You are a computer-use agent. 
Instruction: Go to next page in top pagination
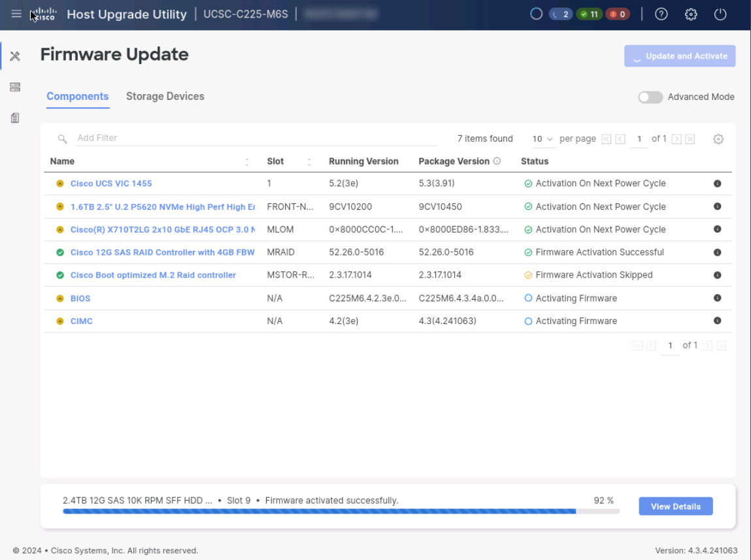[676, 139]
